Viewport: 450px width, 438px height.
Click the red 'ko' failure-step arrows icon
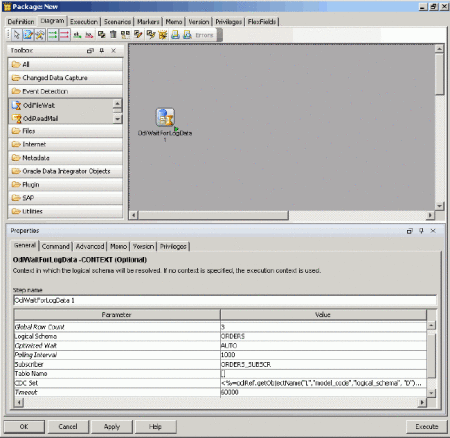64,35
